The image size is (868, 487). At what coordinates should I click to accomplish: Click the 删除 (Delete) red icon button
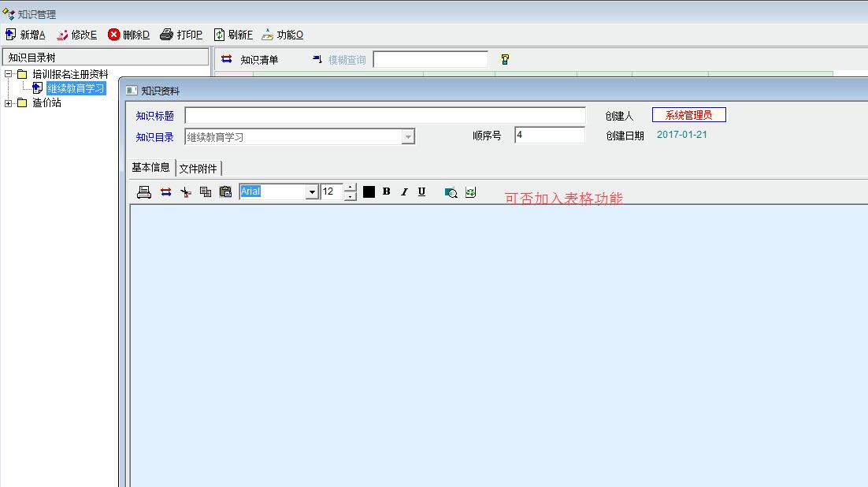pyautogui.click(x=128, y=35)
